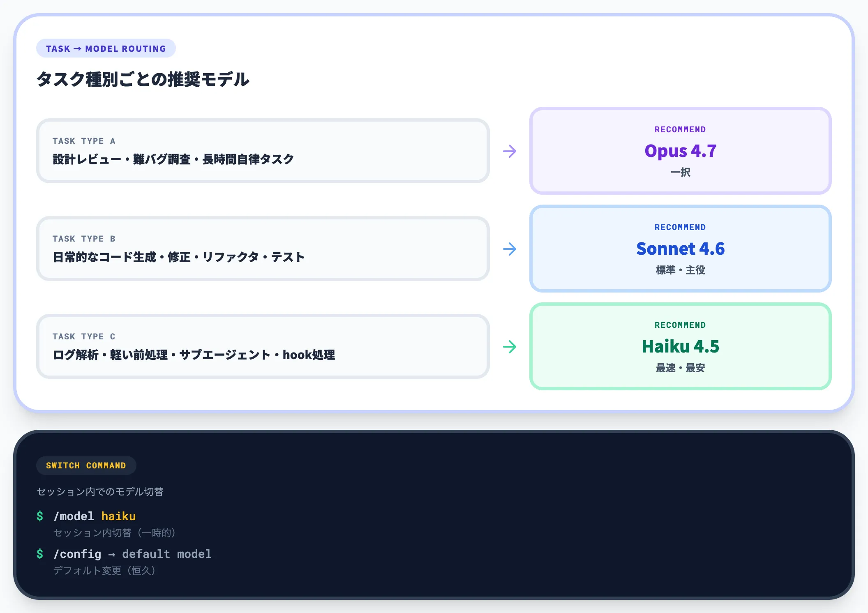This screenshot has width=868, height=613.
Task: Click the $ prompt before /model
Action: (x=40, y=516)
